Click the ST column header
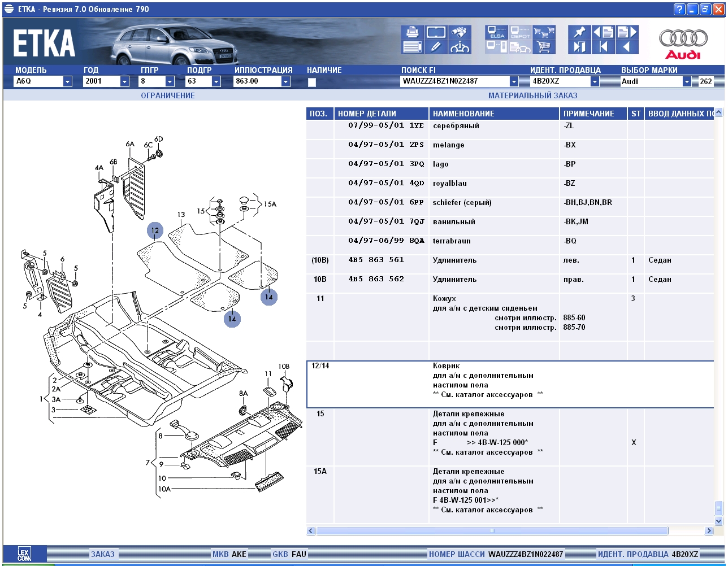 tap(636, 114)
